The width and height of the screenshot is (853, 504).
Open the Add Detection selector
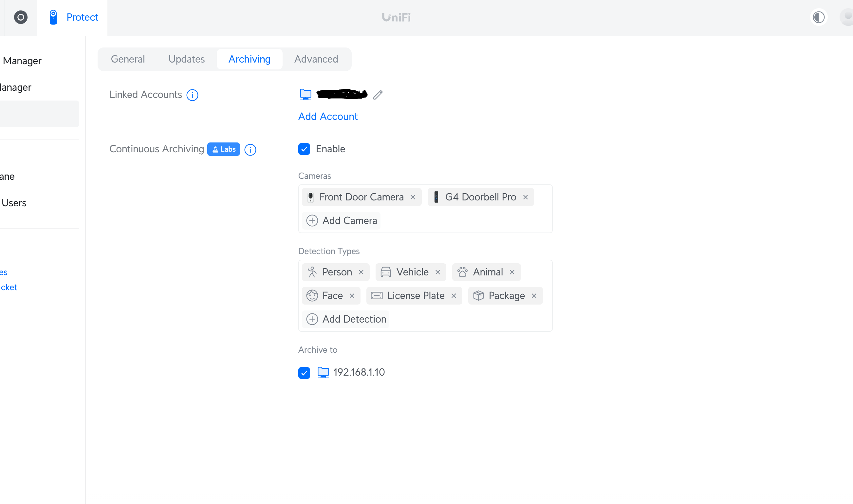point(346,319)
